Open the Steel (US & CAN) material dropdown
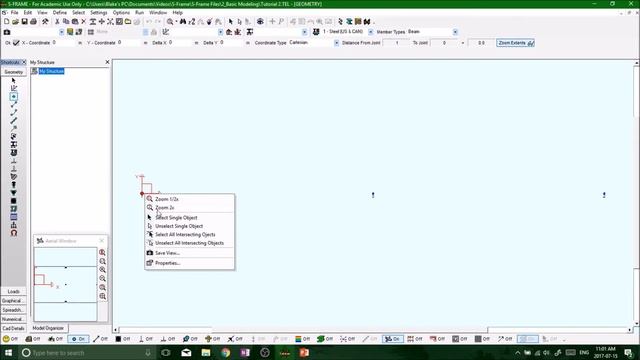Viewport: 640px width, 360px height. pyautogui.click(x=371, y=32)
